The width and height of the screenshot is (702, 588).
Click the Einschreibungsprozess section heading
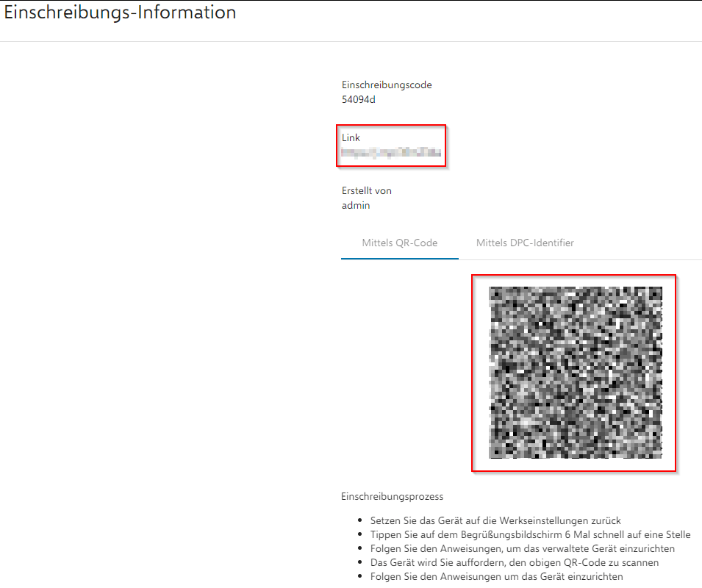tap(393, 496)
